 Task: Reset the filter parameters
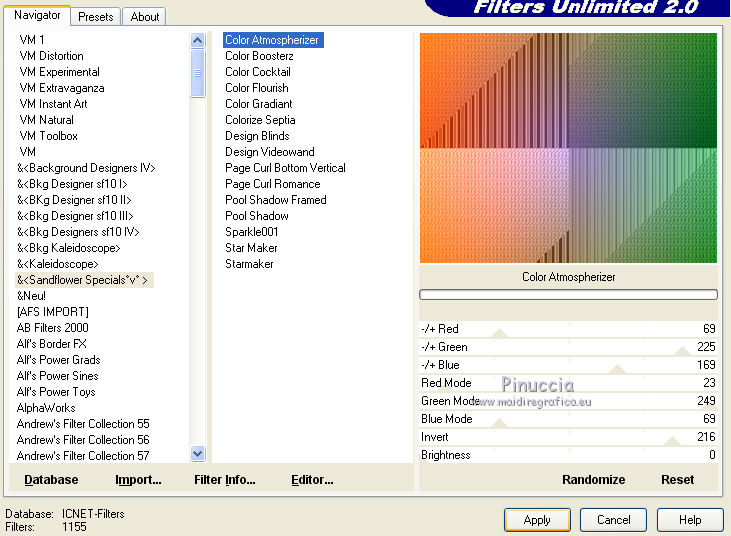click(x=677, y=480)
